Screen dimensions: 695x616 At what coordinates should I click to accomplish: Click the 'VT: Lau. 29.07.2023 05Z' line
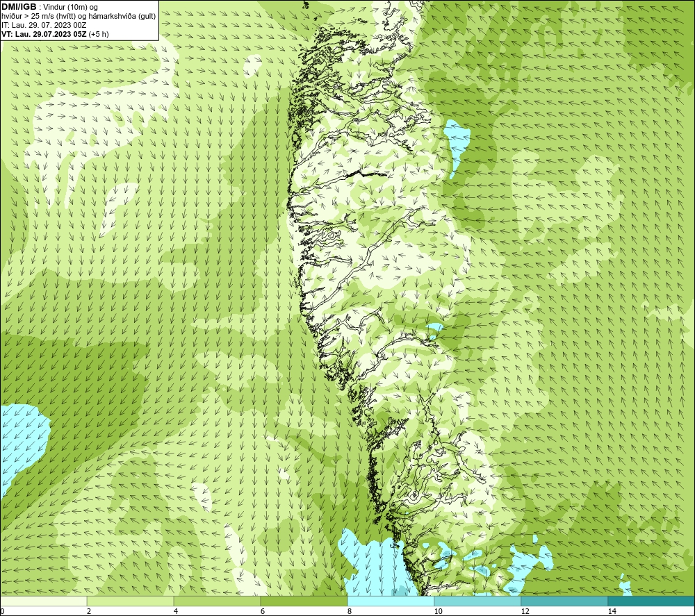pos(55,34)
